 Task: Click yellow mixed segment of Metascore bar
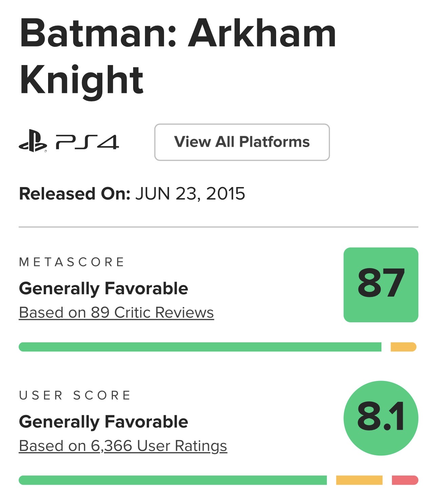point(403,347)
